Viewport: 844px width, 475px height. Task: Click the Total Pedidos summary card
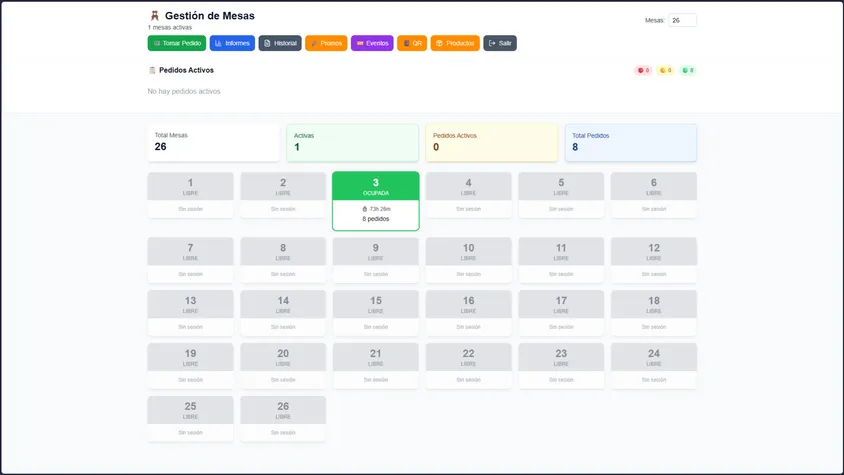click(x=631, y=143)
